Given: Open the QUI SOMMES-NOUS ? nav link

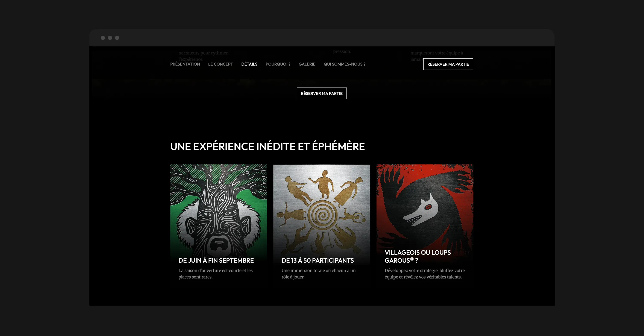Looking at the screenshot, I should [345, 64].
